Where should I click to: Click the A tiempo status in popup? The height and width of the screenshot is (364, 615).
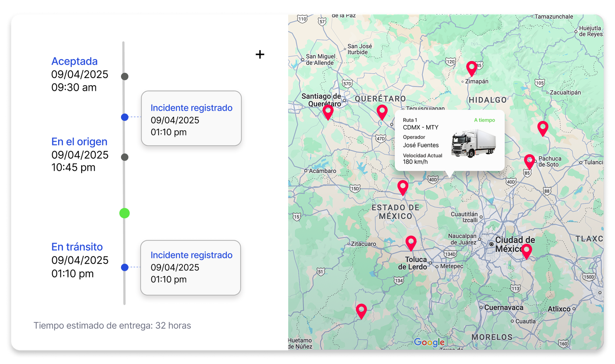point(484,120)
